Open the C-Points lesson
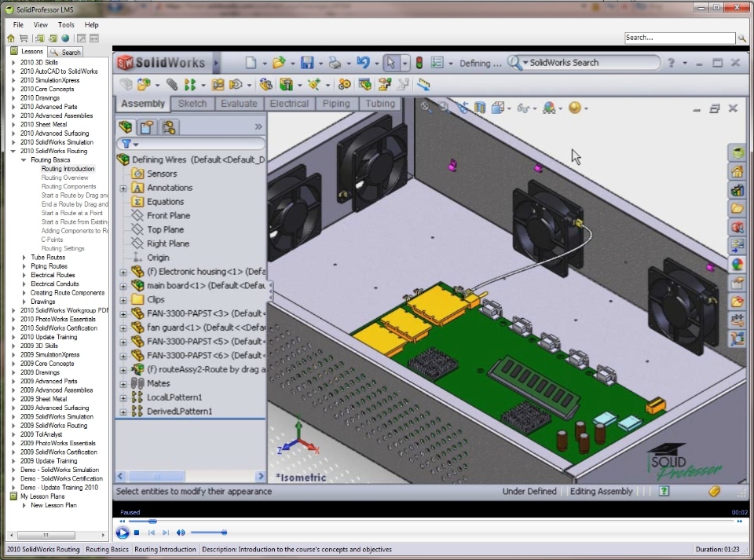Screen dimensions: 754x560 (x=52, y=240)
